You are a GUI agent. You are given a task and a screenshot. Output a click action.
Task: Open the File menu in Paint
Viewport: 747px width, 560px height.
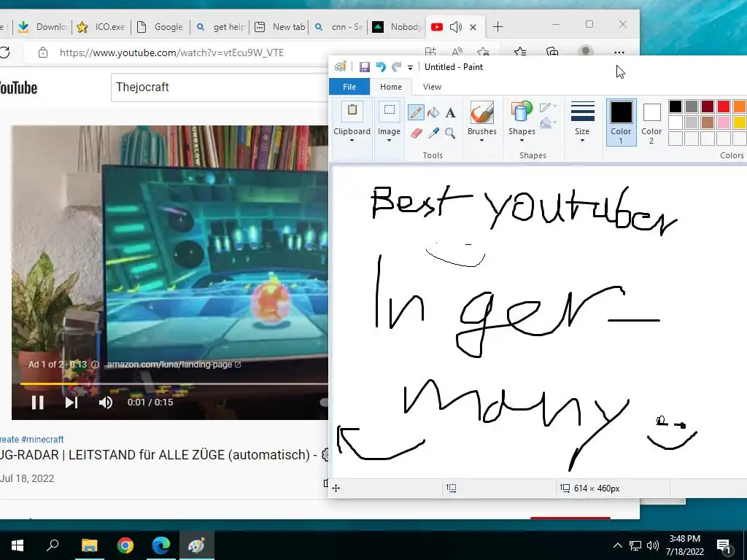pos(349,87)
